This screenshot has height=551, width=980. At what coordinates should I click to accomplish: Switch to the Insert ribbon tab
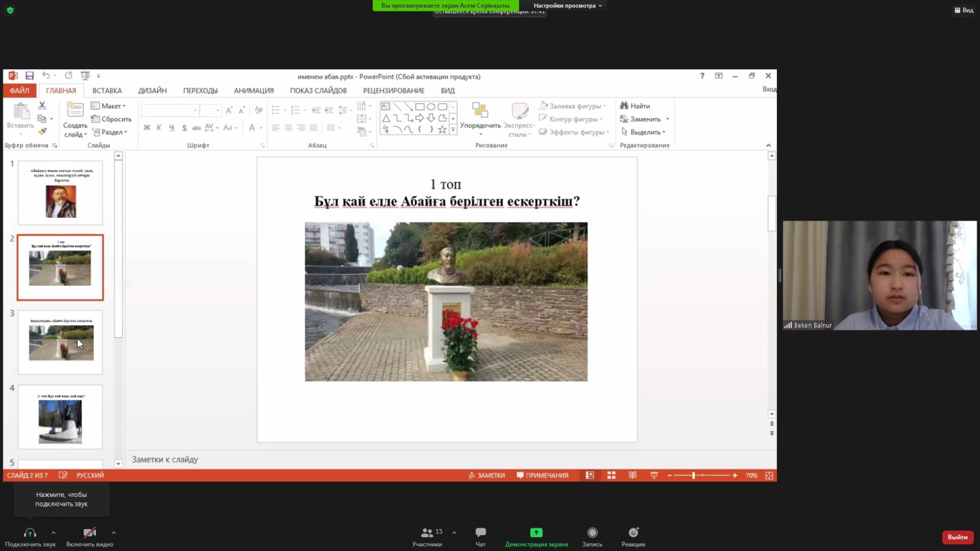pyautogui.click(x=107, y=90)
